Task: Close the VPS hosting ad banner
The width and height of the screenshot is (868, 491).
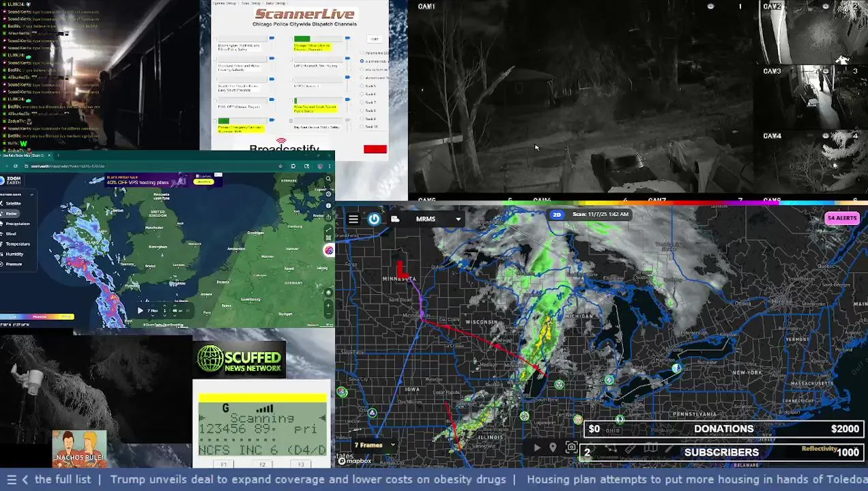Action: tap(220, 175)
